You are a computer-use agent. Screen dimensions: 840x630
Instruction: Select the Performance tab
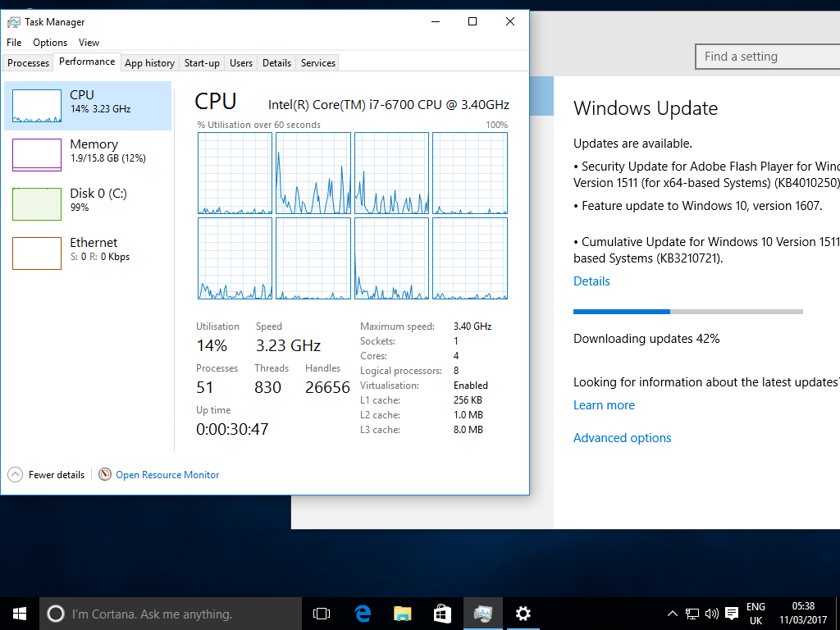(x=87, y=62)
